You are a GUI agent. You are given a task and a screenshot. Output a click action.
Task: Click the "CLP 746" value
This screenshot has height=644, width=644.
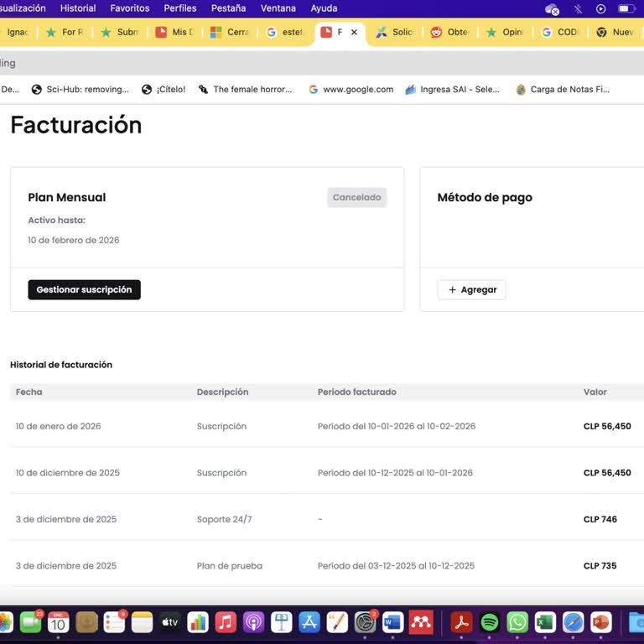(x=600, y=519)
